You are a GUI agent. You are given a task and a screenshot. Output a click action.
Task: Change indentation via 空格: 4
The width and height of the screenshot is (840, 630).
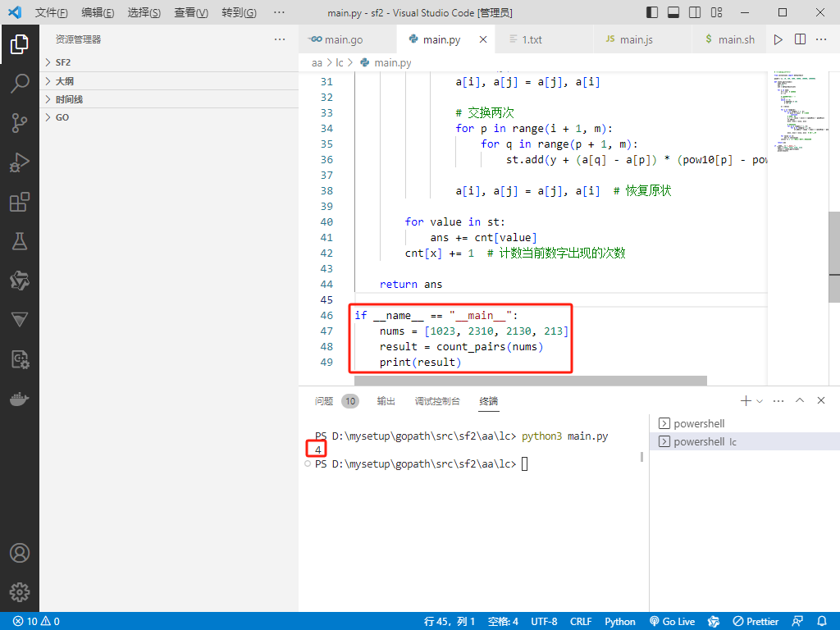(503, 622)
